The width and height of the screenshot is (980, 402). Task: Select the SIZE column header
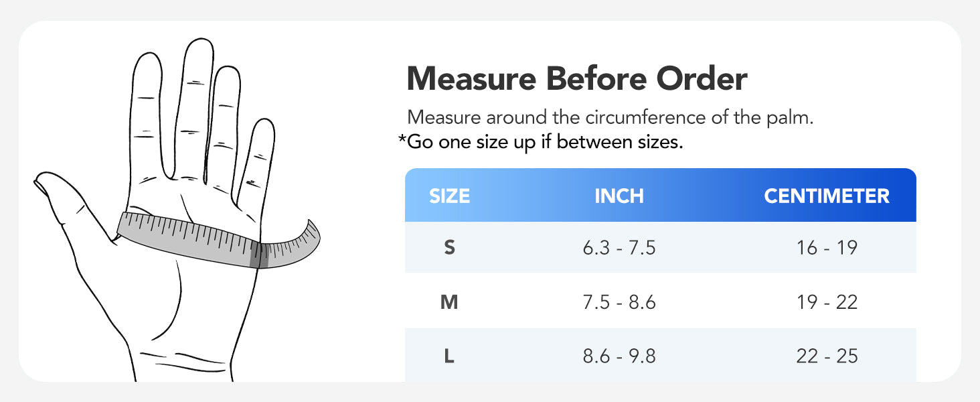(x=450, y=196)
